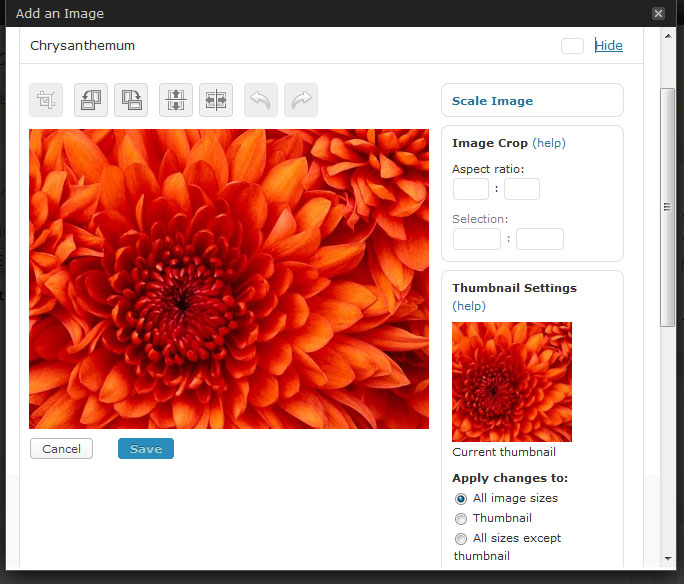Open Image Crop help link

(549, 143)
